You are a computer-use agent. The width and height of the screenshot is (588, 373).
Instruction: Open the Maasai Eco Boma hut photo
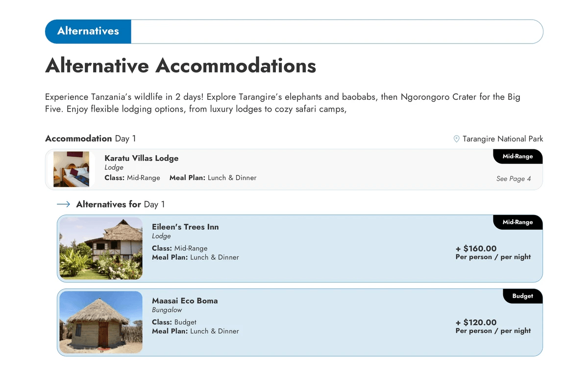point(101,322)
